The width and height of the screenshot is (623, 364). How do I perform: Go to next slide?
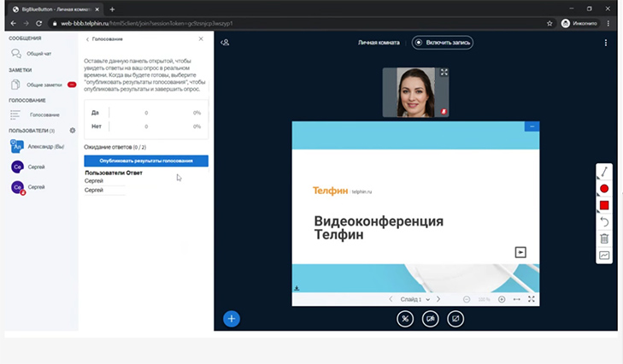click(x=438, y=299)
